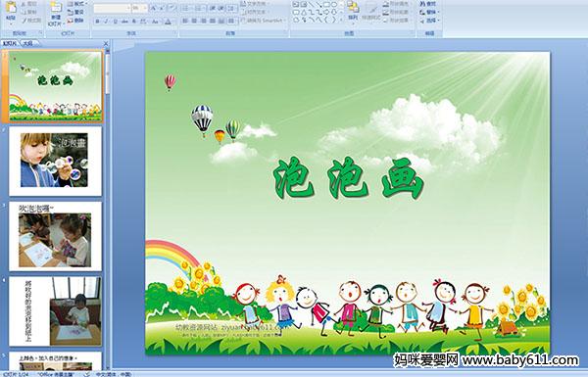
Task: Switch to the Outline tab in left pane
Action: pos(28,43)
